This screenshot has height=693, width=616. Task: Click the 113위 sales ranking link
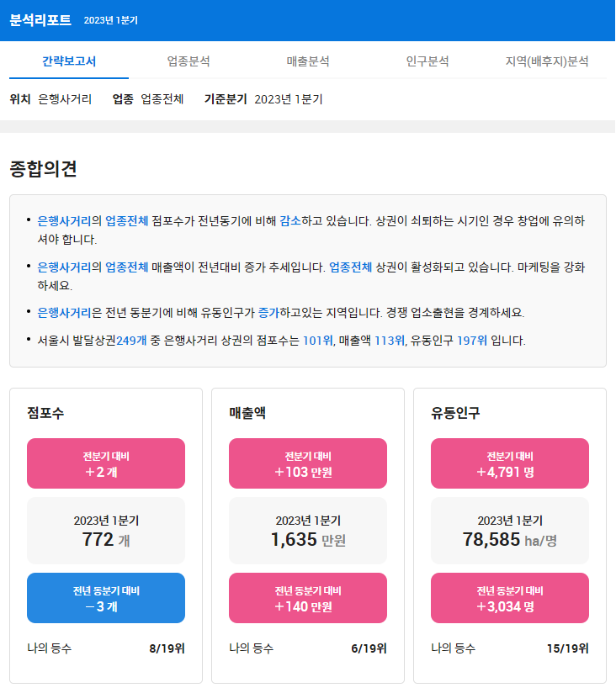click(x=389, y=341)
